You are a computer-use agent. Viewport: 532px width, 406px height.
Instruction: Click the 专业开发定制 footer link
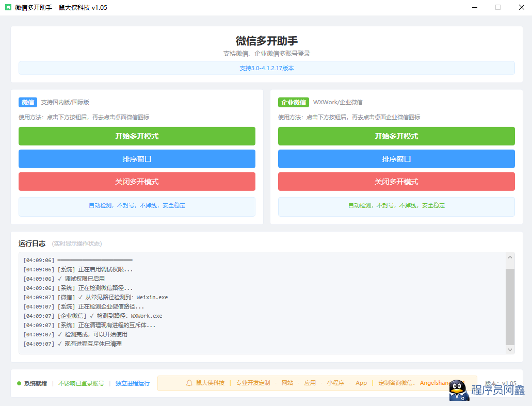tap(253, 383)
